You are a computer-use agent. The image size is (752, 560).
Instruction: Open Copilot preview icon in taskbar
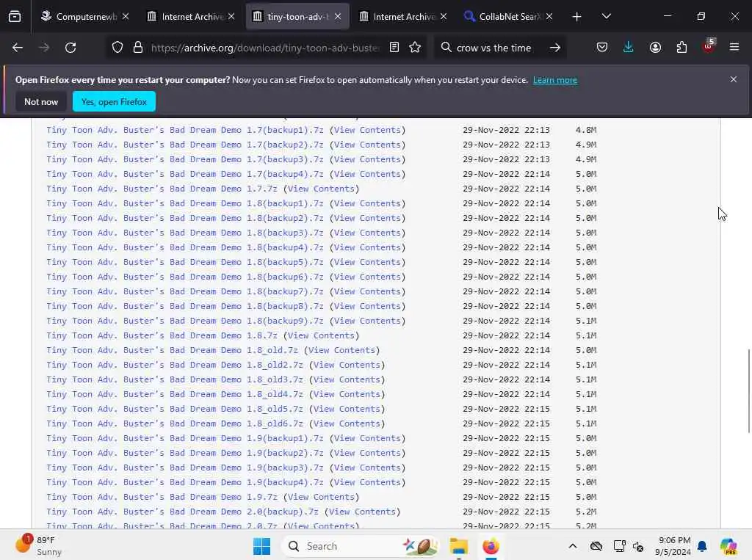728,546
